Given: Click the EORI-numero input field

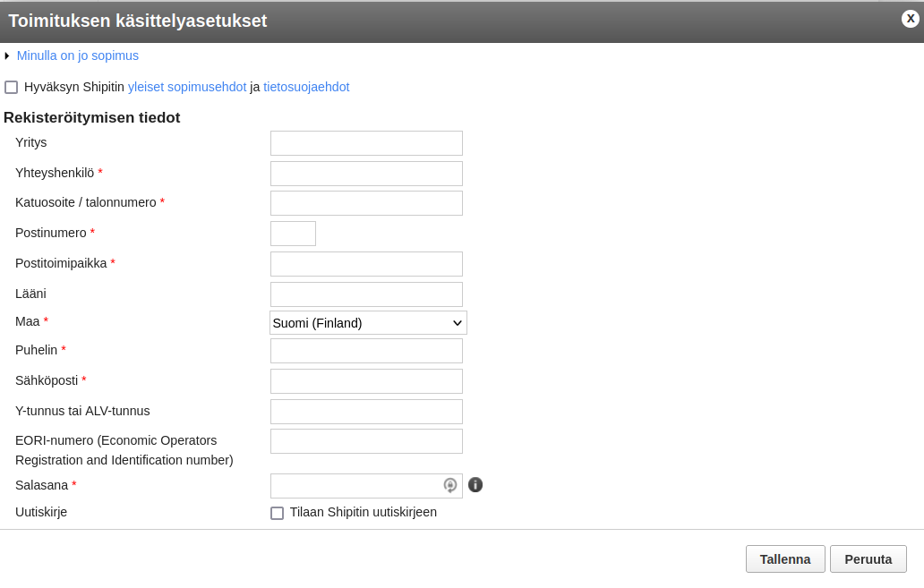Looking at the screenshot, I should pos(366,441).
